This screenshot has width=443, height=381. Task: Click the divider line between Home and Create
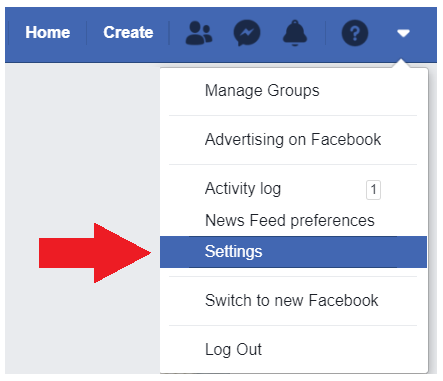[86, 33]
